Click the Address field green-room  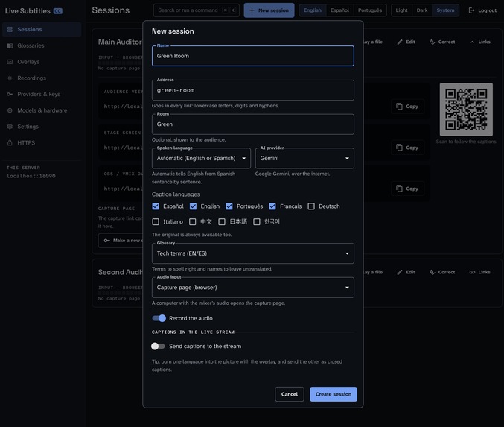coord(253,90)
